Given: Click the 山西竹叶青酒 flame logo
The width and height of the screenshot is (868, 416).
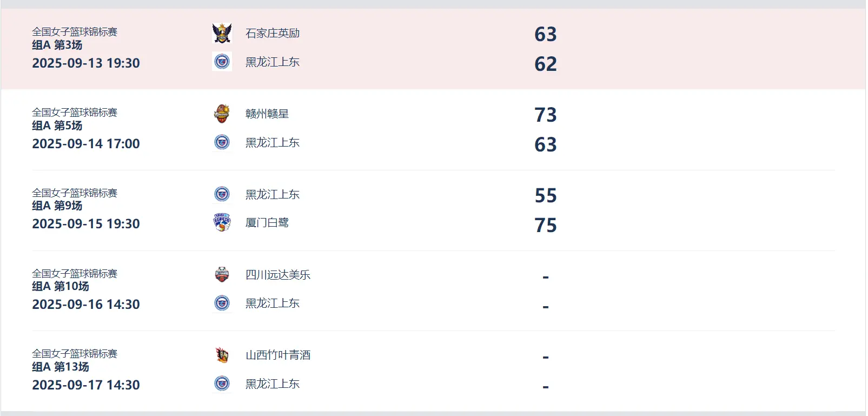Looking at the screenshot, I should (x=222, y=355).
